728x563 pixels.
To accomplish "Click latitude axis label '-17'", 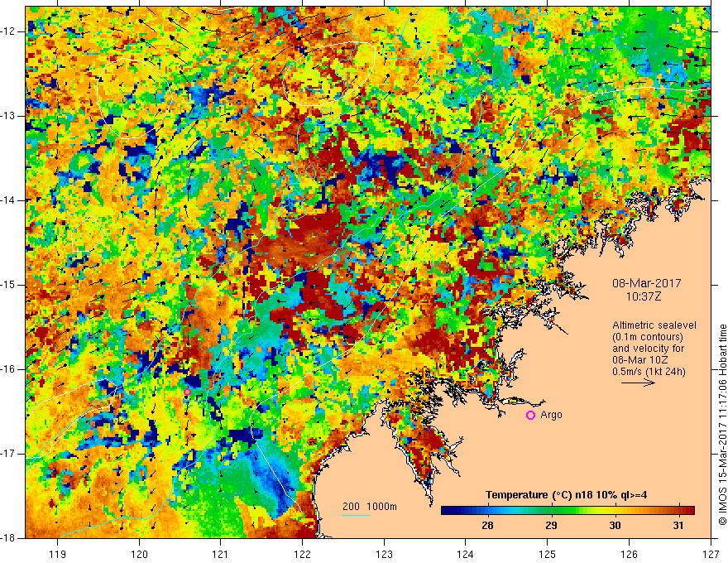I will (x=9, y=454).
